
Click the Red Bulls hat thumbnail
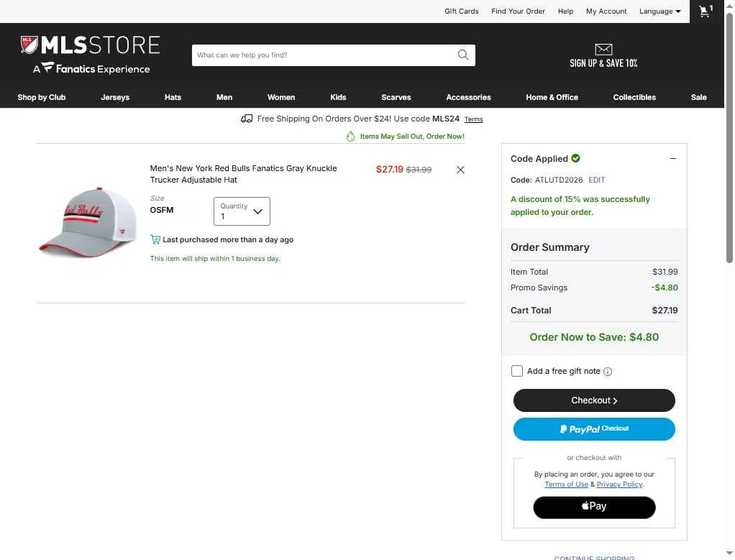pyautogui.click(x=88, y=223)
